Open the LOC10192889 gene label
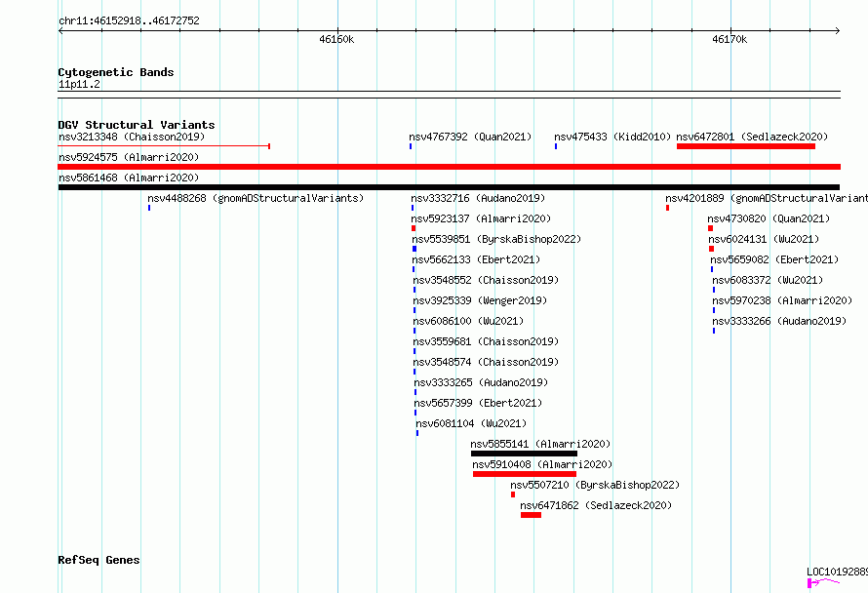The height and width of the screenshot is (593, 868). click(837, 572)
